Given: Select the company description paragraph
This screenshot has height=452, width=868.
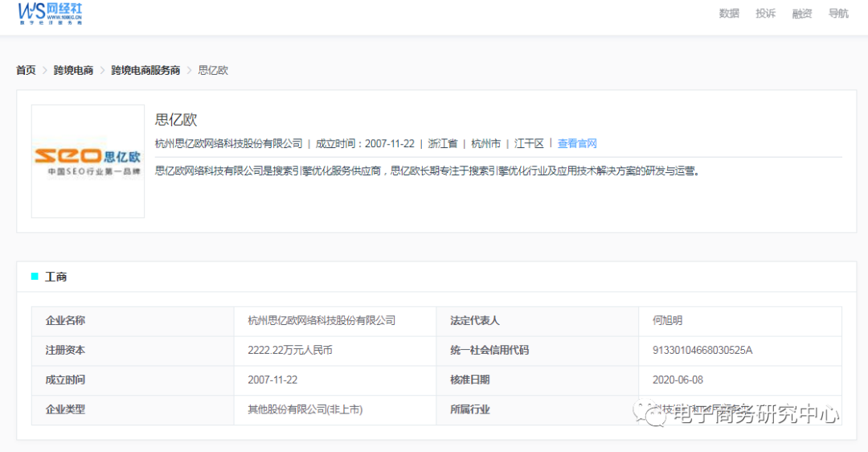Looking at the screenshot, I should click(x=428, y=171).
